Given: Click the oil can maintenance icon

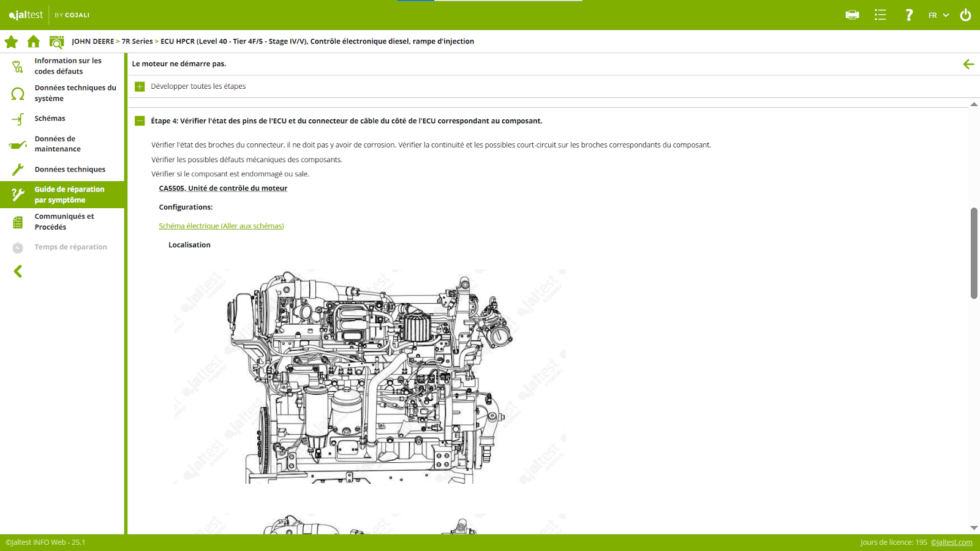Looking at the screenshot, I should (18, 144).
